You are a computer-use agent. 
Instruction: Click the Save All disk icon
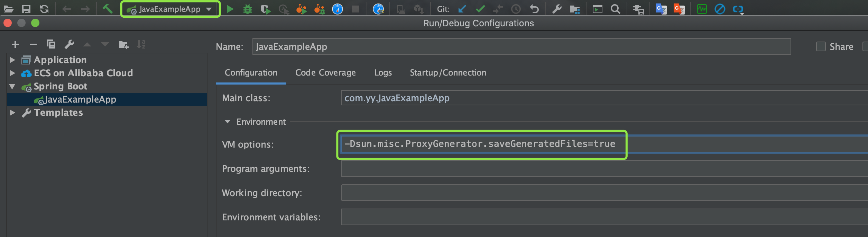pyautogui.click(x=26, y=9)
